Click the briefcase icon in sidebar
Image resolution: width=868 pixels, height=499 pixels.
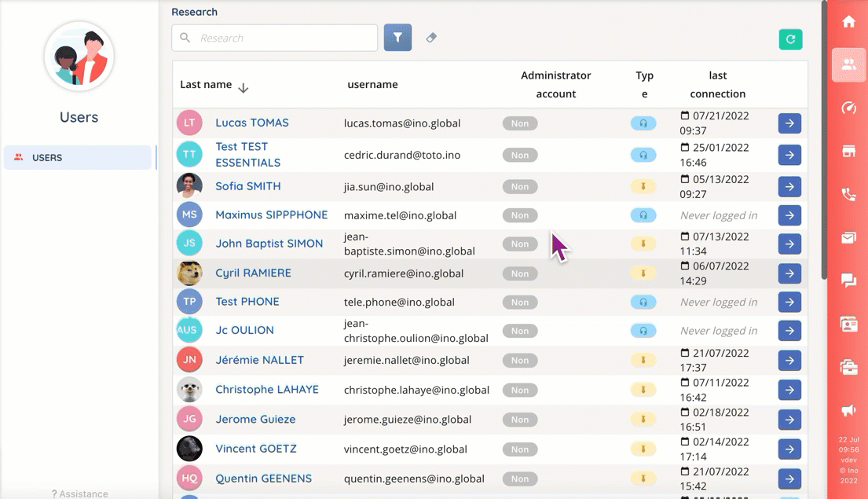tap(848, 367)
